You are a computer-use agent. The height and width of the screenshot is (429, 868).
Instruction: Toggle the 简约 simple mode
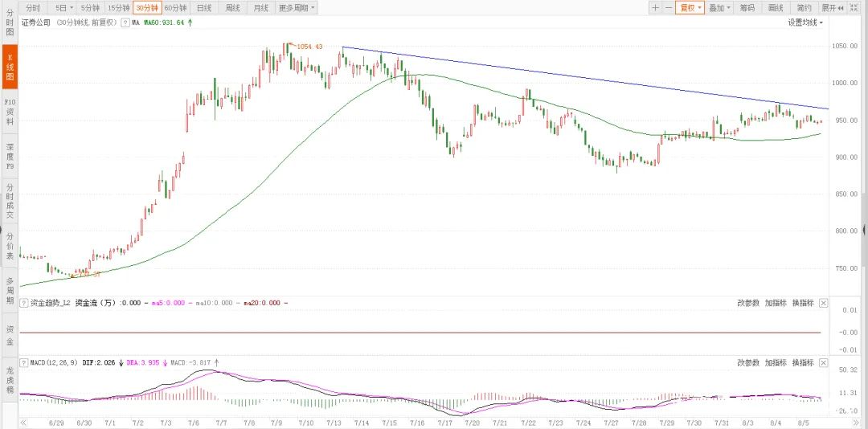pyautogui.click(x=804, y=8)
